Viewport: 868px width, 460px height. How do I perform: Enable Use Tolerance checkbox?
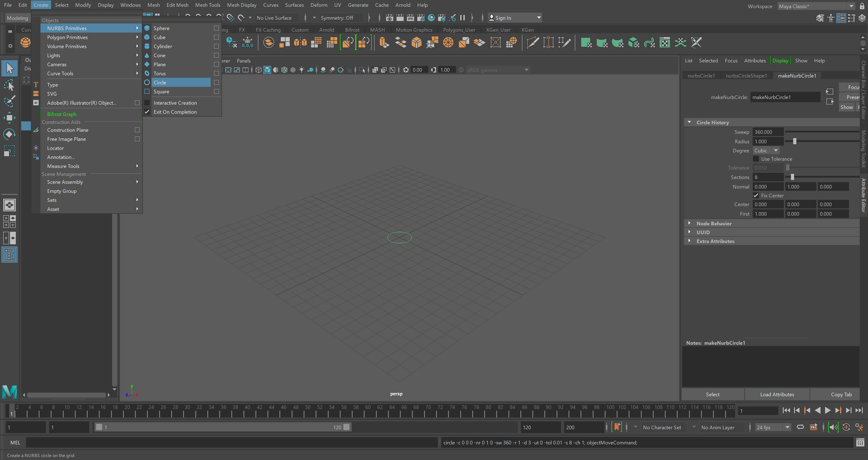pos(756,159)
